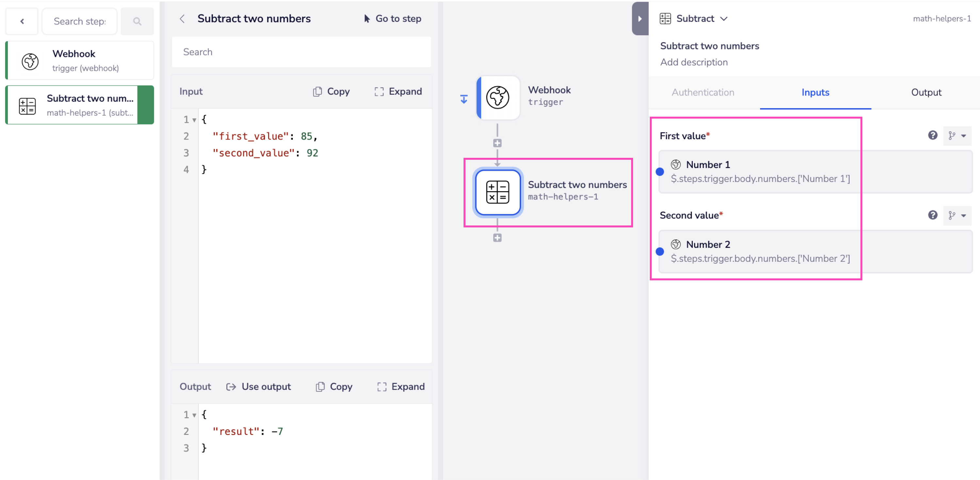
Task: Select the Subtract two numbers calculator node
Action: pyautogui.click(x=498, y=192)
